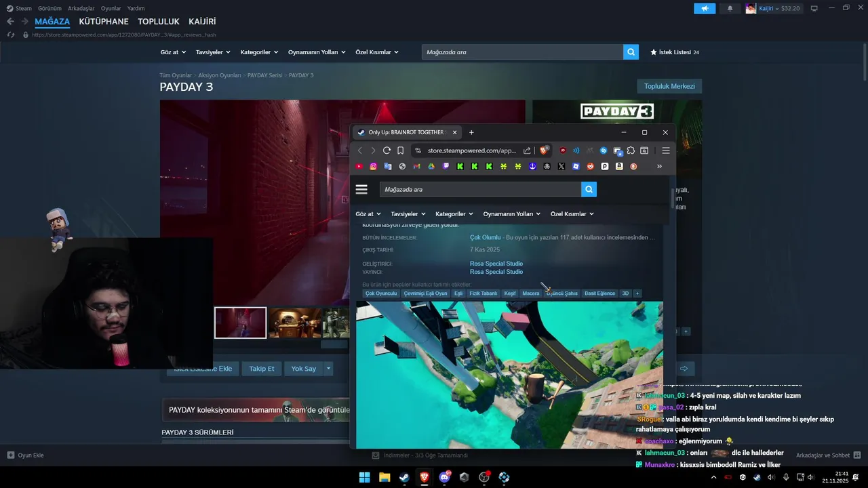Open a new tab in the browser
Screen dimensions: 868x488
pos(471,132)
